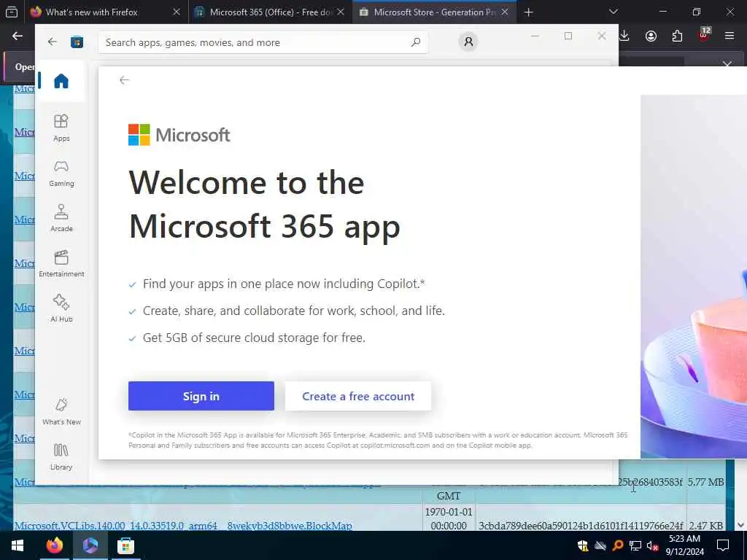Open Microsoft.VCLibs arm64 BlockMap link
The width and height of the screenshot is (747, 560).
(x=183, y=526)
